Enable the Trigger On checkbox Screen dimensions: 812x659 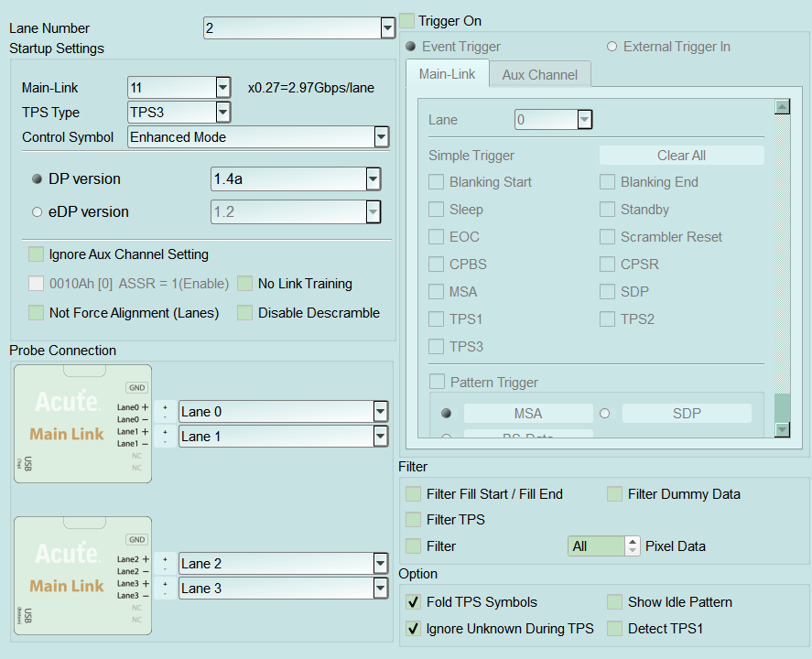point(407,21)
